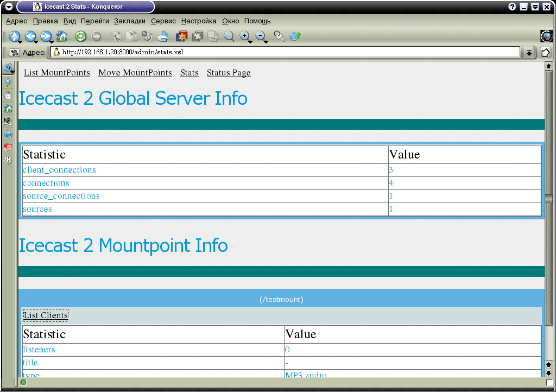Open the Адрес menu
The height and width of the screenshot is (392, 556).
[x=16, y=21]
